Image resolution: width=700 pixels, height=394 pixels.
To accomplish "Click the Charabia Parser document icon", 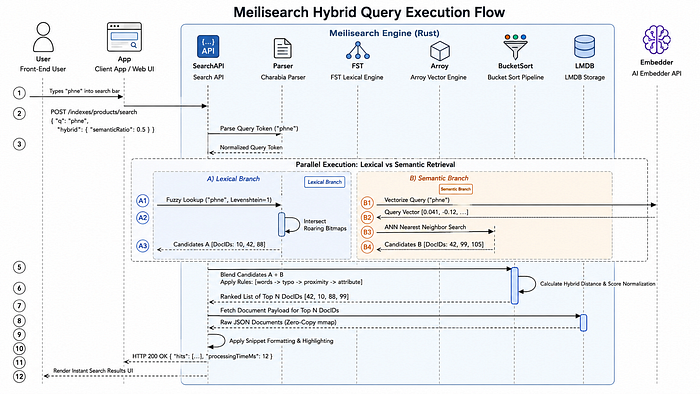I will coord(283,48).
